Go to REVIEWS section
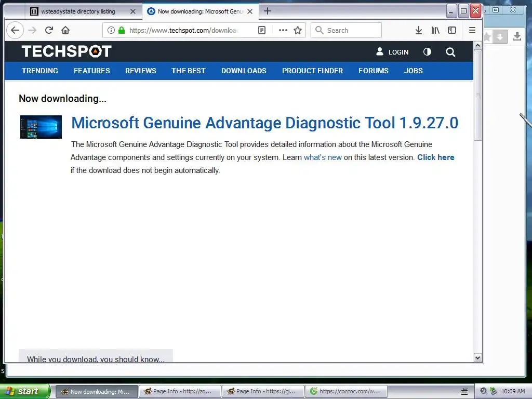Screen dimensions: 532x399 click(140, 71)
